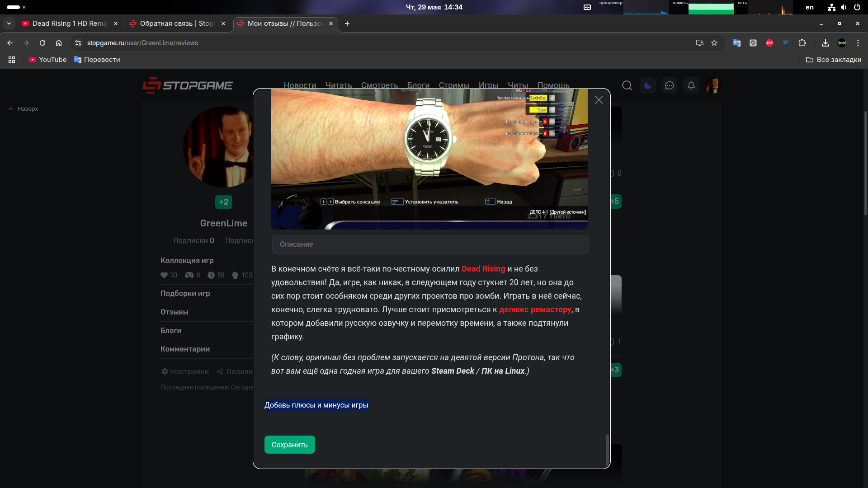Open GreenLime profile picture

(x=218, y=147)
